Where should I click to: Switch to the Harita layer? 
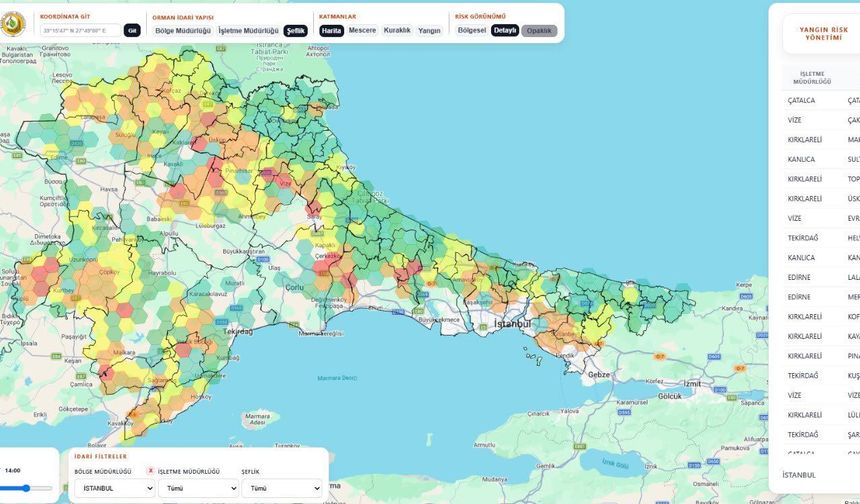point(332,31)
